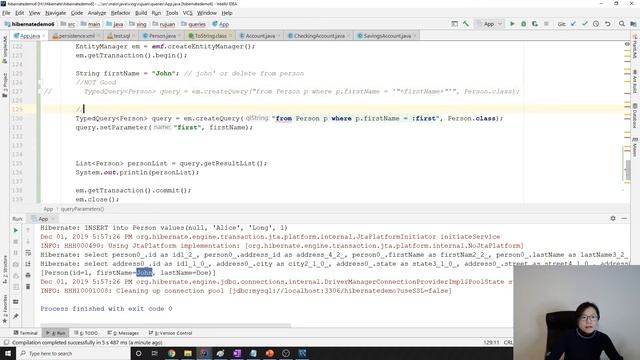Select hibernatedemo6 breadcrumb in navigation bar
Image resolution: width=640 pixels, height=360 pixels.
pos(29,24)
